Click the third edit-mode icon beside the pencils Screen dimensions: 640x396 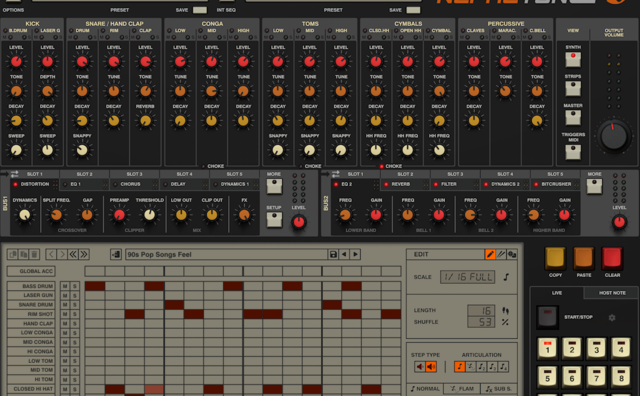tap(511, 254)
